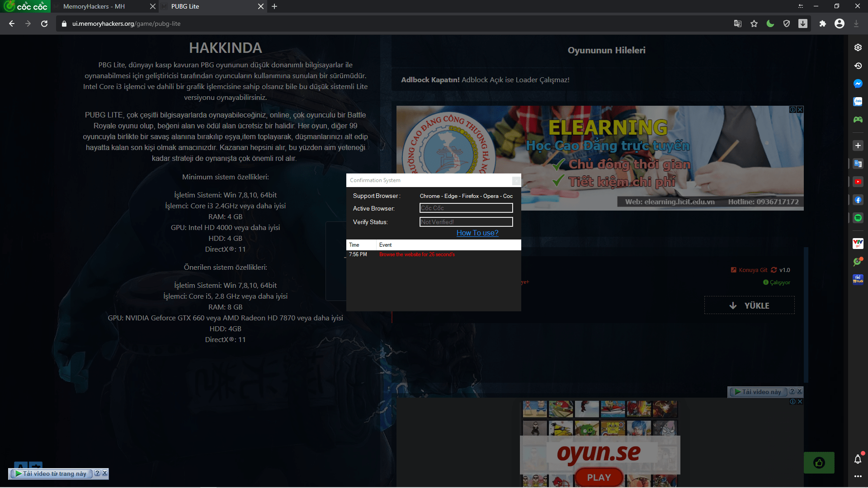Click the thumbs-up green button

(x=819, y=463)
